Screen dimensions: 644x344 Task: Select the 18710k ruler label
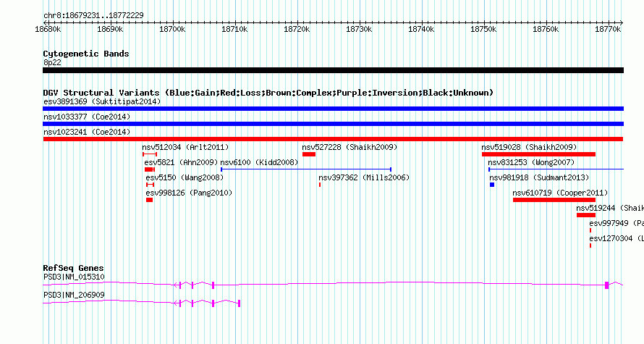tap(234, 29)
